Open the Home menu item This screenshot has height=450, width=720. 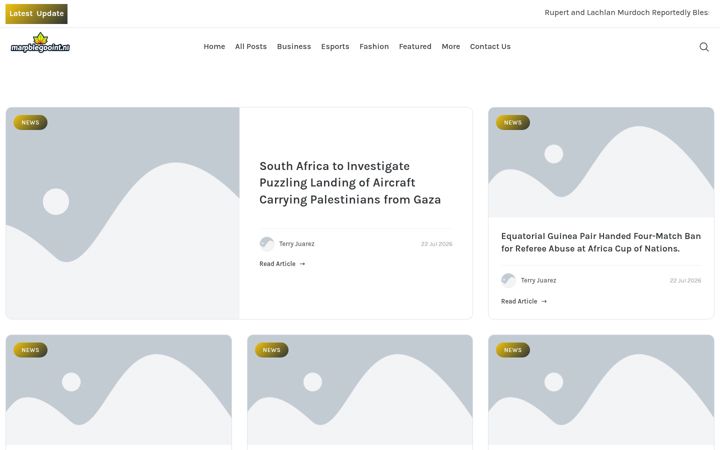pos(214,46)
